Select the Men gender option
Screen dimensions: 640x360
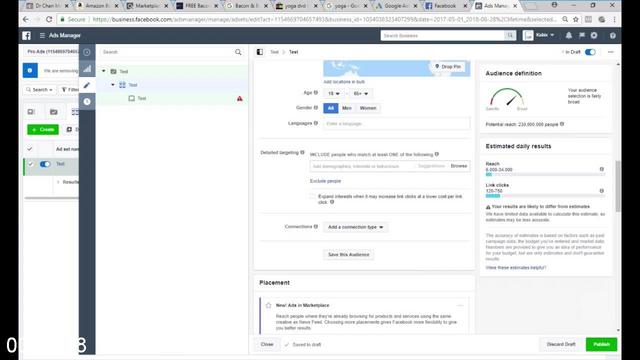point(347,108)
